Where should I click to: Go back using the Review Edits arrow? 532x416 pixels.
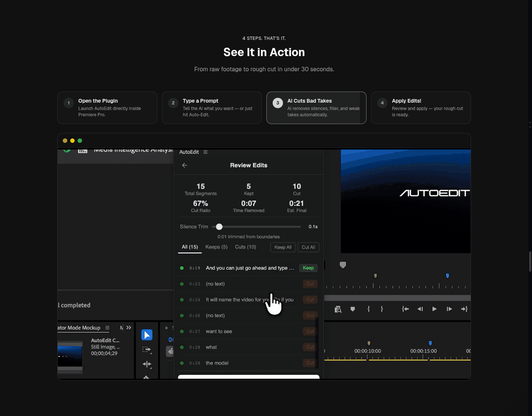click(184, 165)
